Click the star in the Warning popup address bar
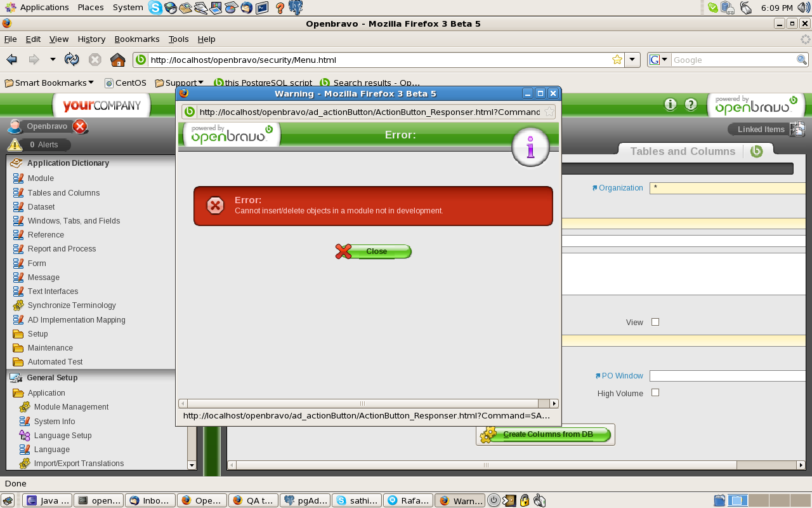812x508 pixels. (549, 112)
